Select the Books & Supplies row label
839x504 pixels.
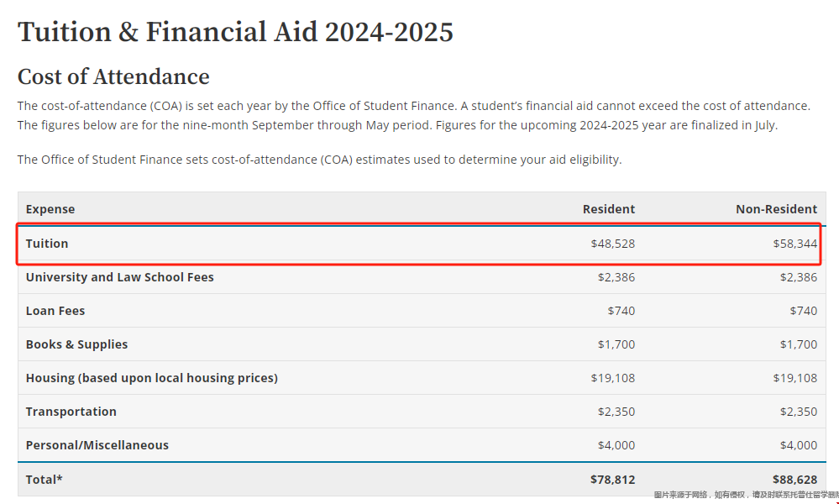(x=76, y=344)
